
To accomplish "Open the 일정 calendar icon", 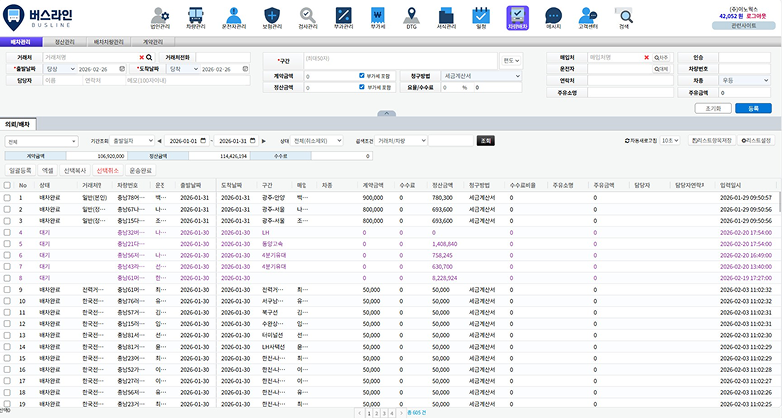I will coord(480,16).
